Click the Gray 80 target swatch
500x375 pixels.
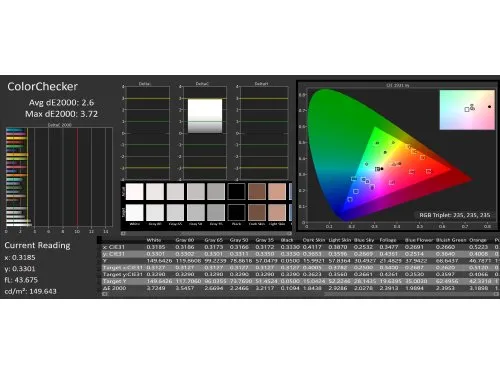pos(155,212)
